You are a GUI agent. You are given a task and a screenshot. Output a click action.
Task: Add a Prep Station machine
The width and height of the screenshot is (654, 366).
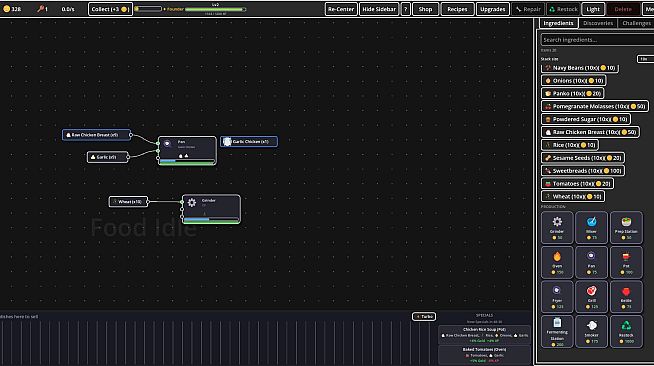point(626,227)
